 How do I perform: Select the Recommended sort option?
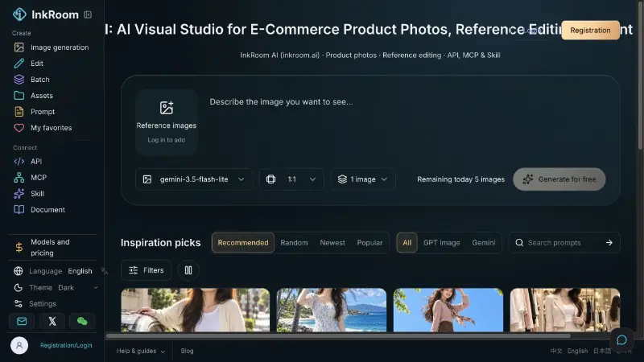tap(243, 243)
